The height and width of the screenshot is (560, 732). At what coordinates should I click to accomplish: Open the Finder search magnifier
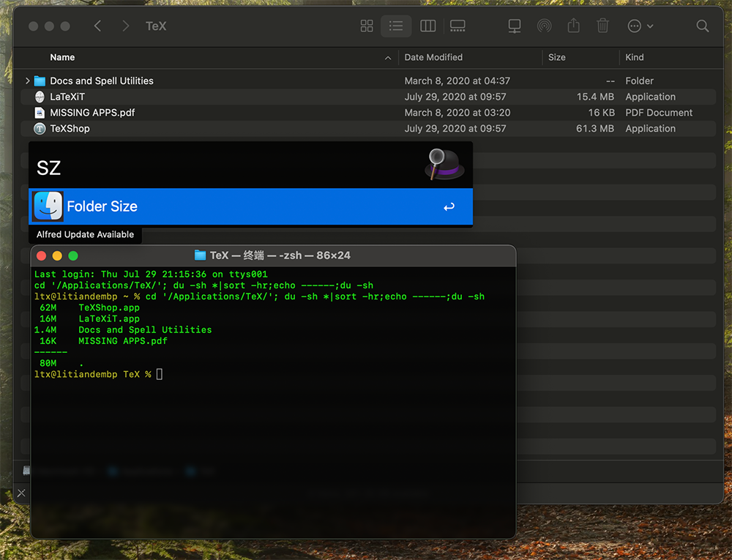pyautogui.click(x=702, y=26)
